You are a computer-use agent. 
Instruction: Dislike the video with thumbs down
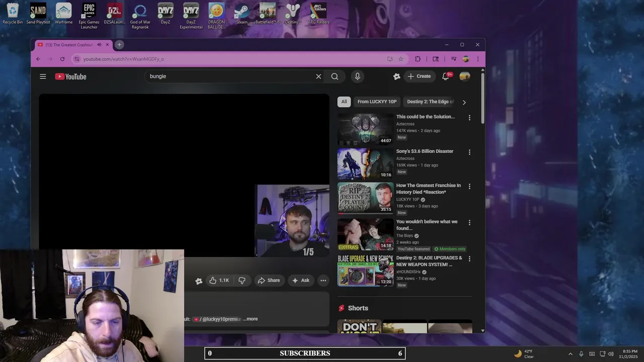coord(242,281)
